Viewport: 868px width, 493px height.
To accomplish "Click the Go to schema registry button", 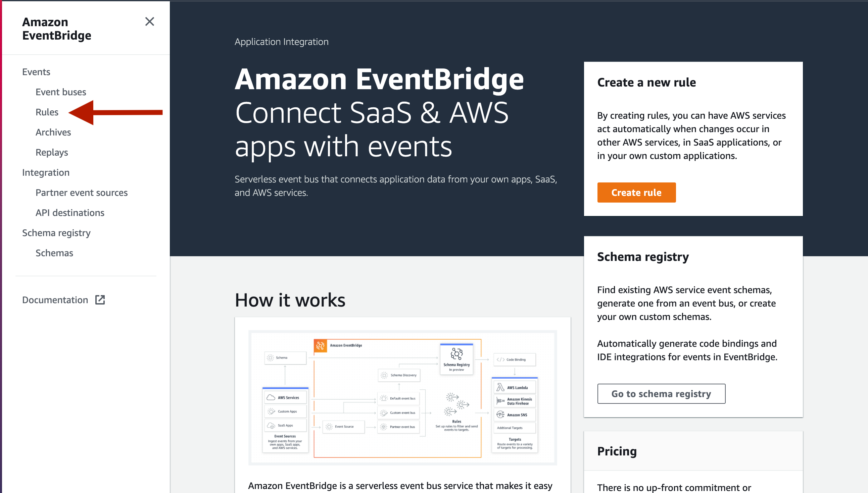I will [x=661, y=393].
